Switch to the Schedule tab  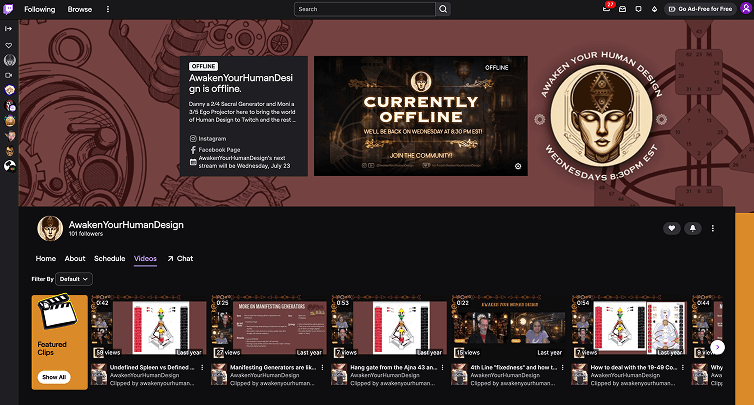pos(110,258)
